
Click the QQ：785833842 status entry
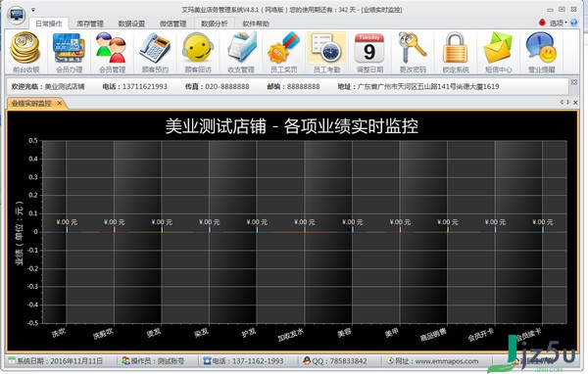[x=339, y=361]
